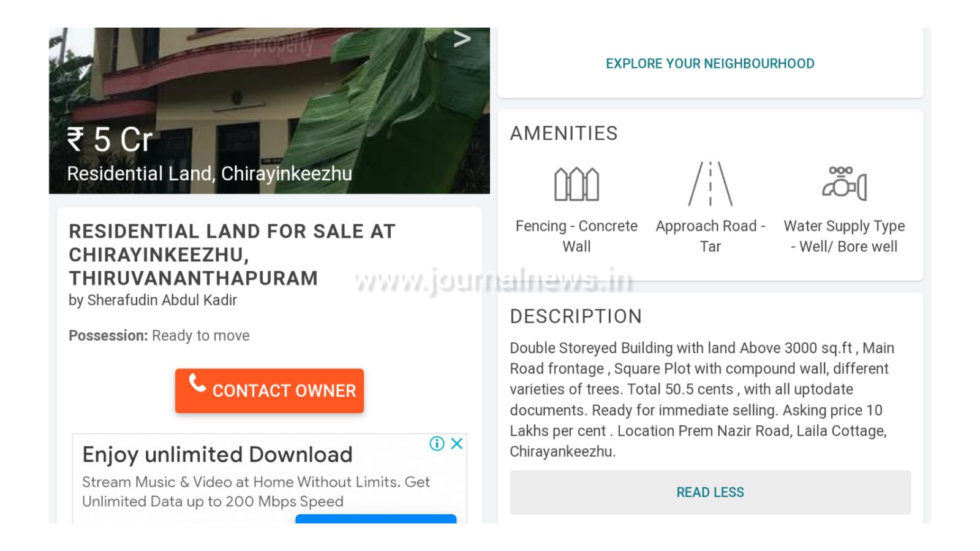Open the ad info icon
The image size is (980, 551).
[x=437, y=443]
